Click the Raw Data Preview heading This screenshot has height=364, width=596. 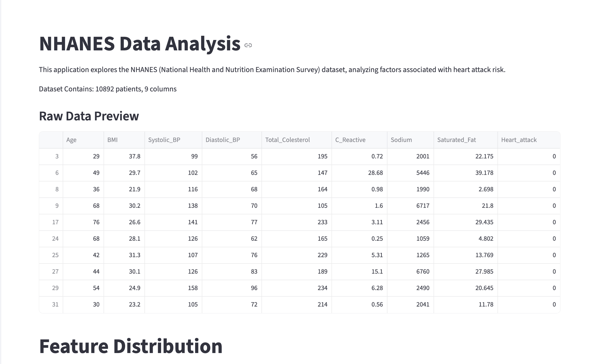pos(89,116)
